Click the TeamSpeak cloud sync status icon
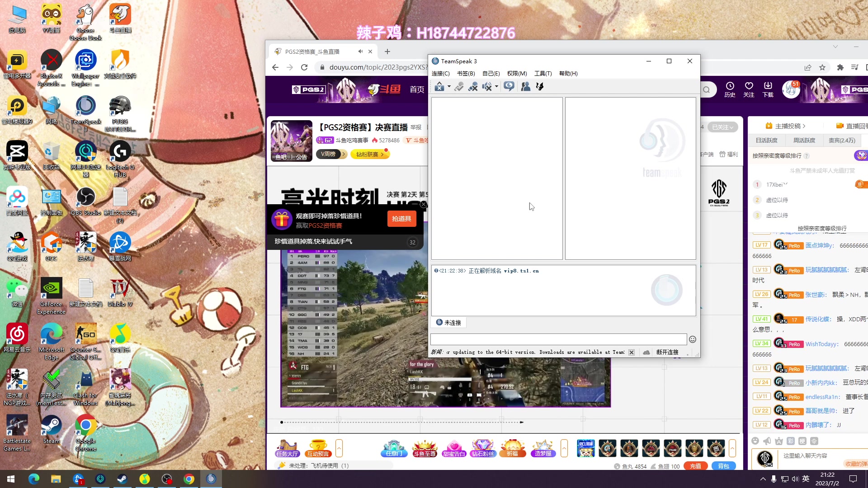Screen dimensions: 868x488 646,352
